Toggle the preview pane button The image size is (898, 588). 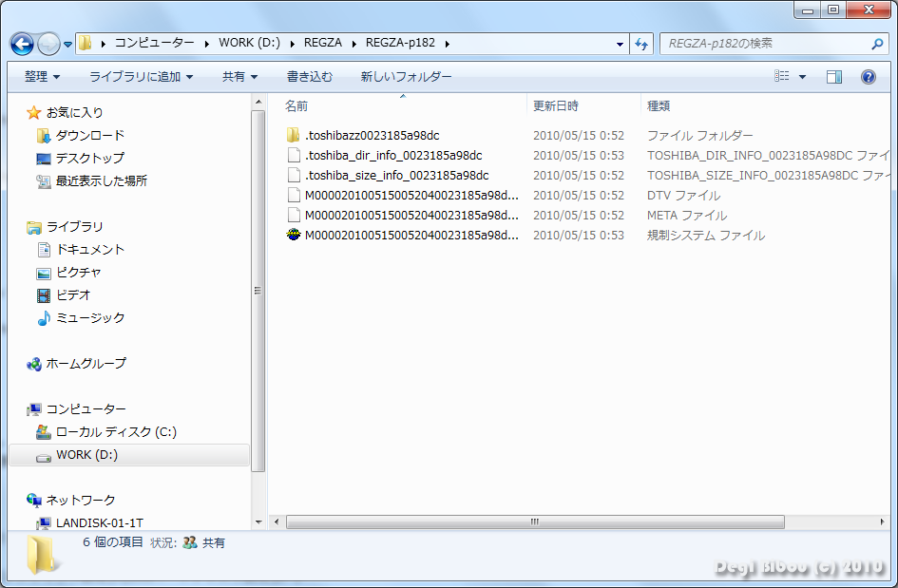[x=834, y=77]
